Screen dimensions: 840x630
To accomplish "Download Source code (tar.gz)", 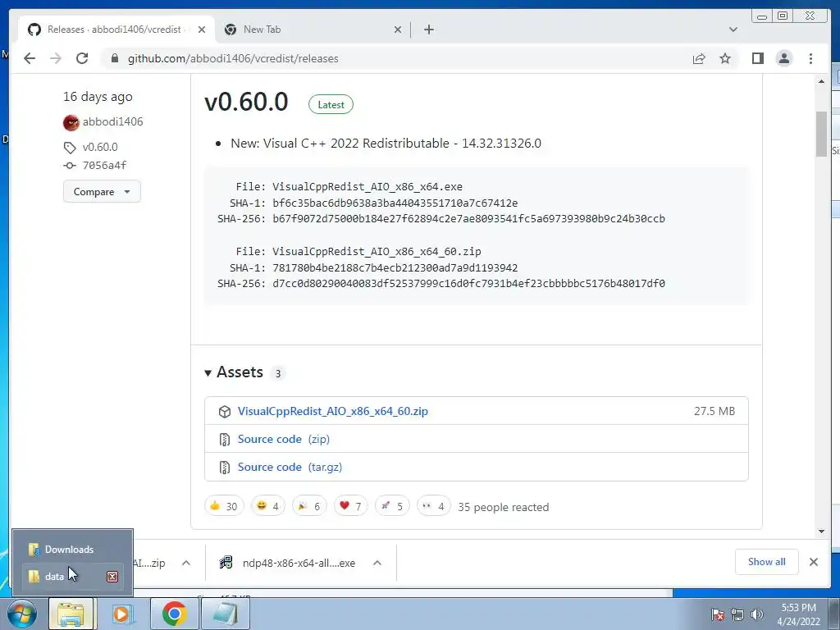I will pos(290,467).
